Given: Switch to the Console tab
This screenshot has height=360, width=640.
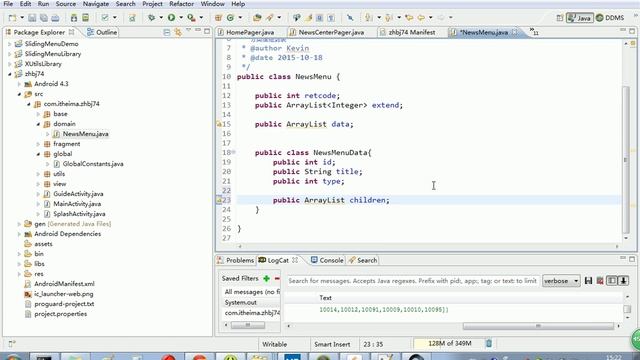Looking at the screenshot, I should point(327,260).
